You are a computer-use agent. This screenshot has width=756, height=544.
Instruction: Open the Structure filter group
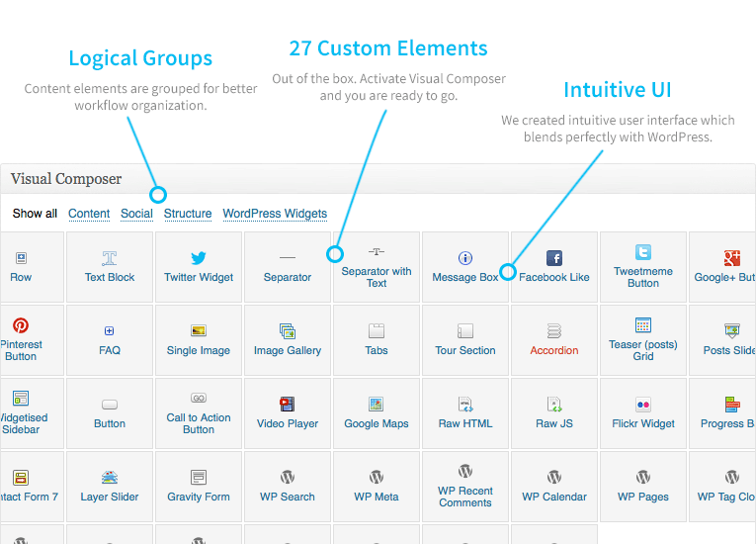click(188, 214)
